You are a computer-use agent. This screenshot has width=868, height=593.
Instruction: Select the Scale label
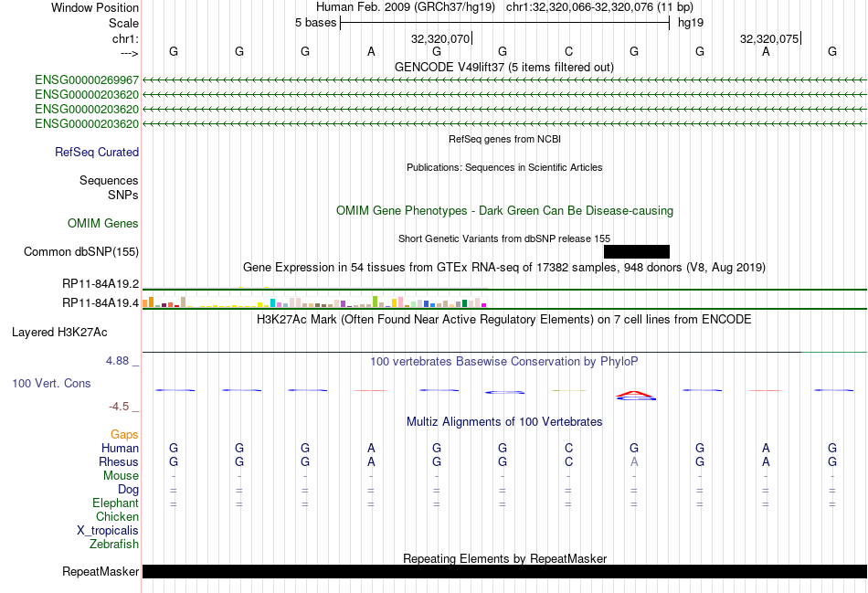123,23
